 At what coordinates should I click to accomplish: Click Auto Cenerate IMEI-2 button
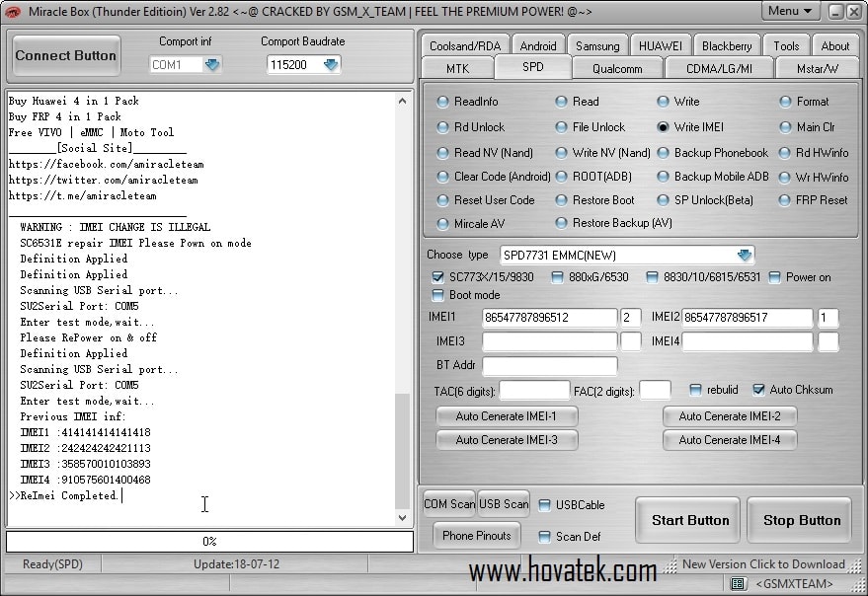pyautogui.click(x=730, y=416)
